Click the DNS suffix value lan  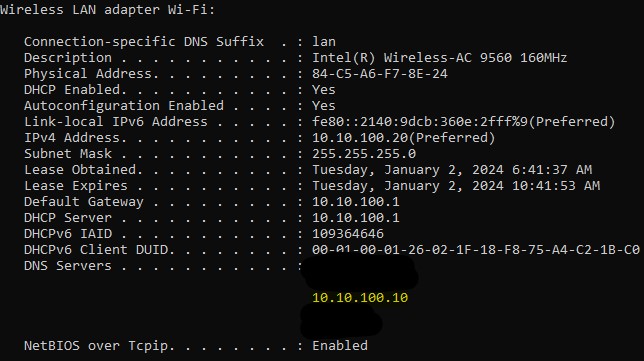324,41
